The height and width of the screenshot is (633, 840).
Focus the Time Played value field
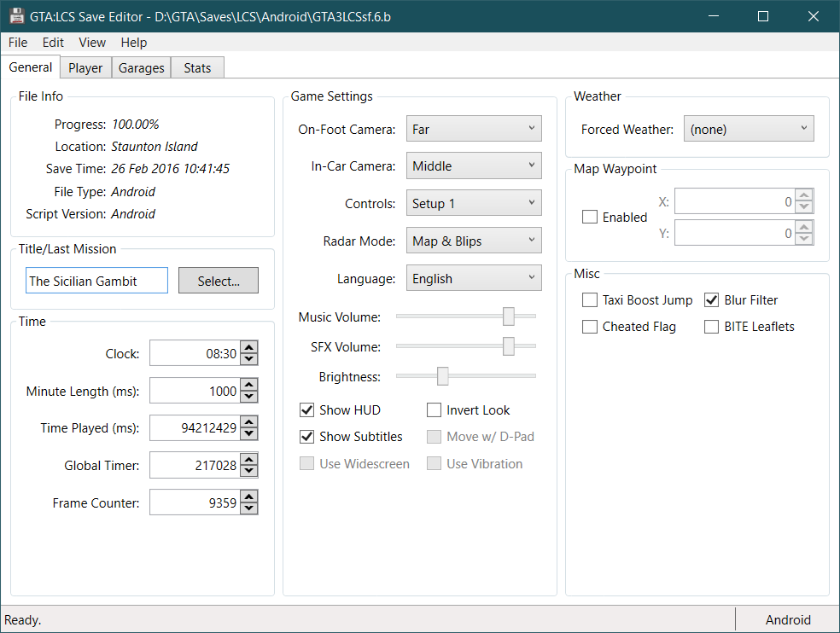coord(195,428)
